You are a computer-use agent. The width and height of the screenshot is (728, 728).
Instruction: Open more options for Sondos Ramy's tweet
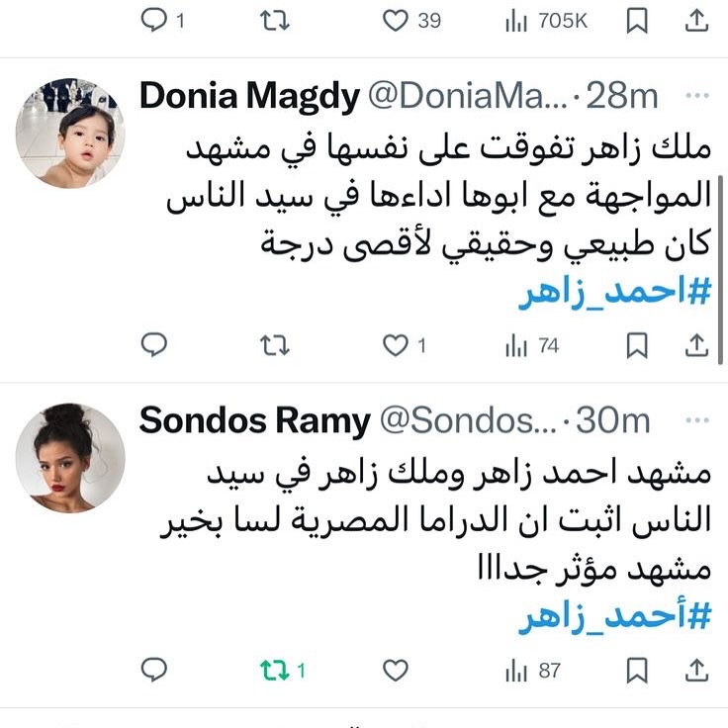tap(697, 419)
